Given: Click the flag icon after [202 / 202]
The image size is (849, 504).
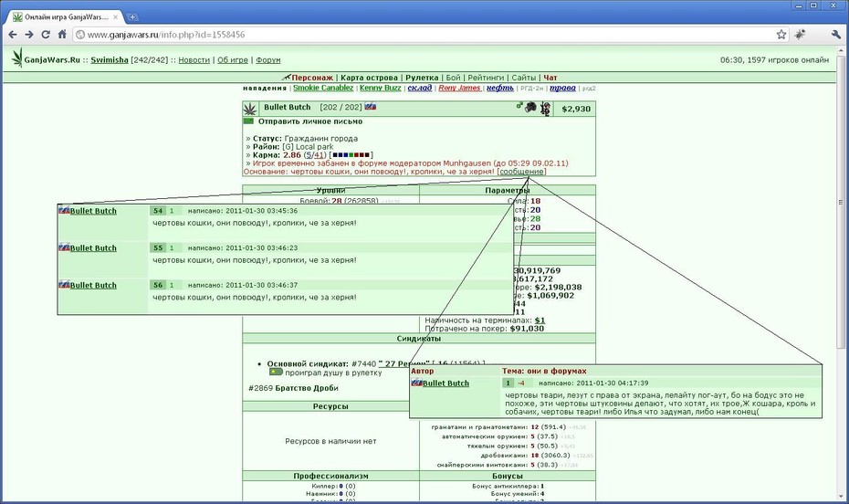Looking at the screenshot, I should click(x=371, y=107).
